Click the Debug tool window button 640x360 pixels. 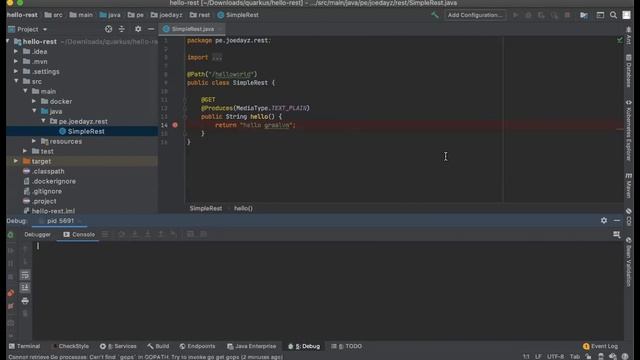(304, 346)
